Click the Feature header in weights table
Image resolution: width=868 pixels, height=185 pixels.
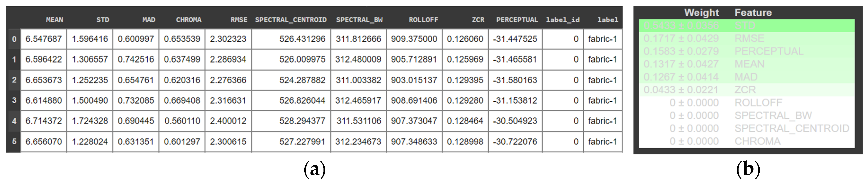tap(753, 13)
